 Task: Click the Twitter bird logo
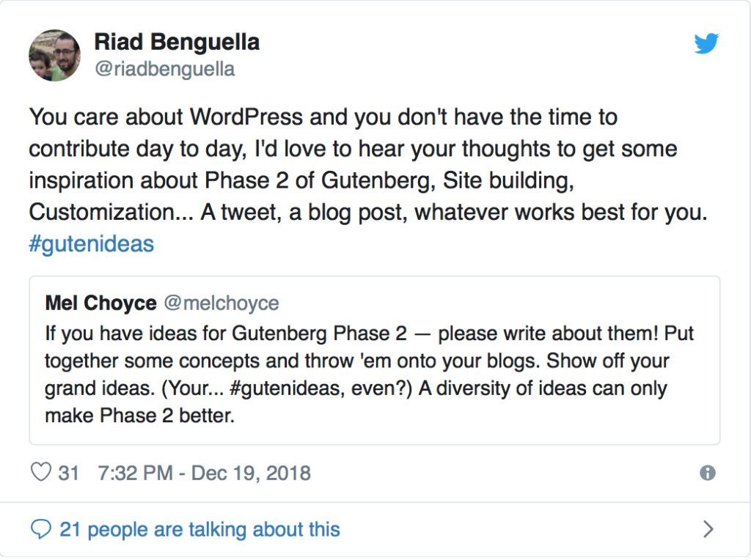click(706, 43)
